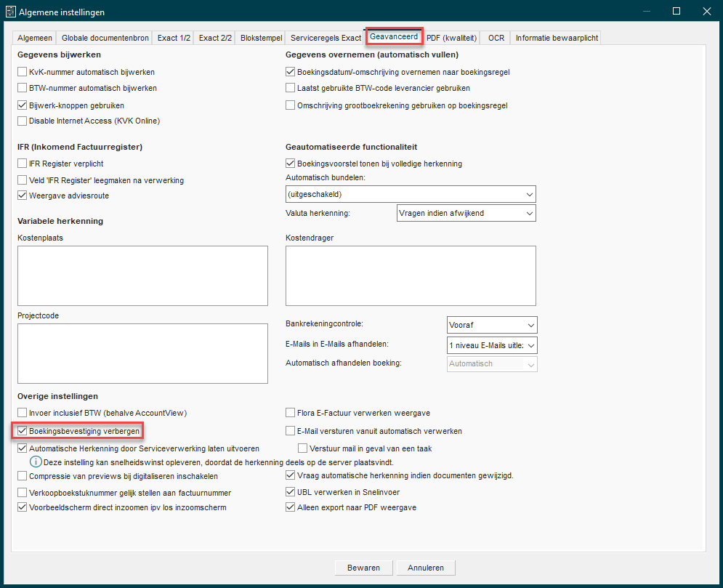This screenshot has width=723, height=588.
Task: Enable Flora E-Factuur verwerken weergave
Action: click(x=291, y=413)
